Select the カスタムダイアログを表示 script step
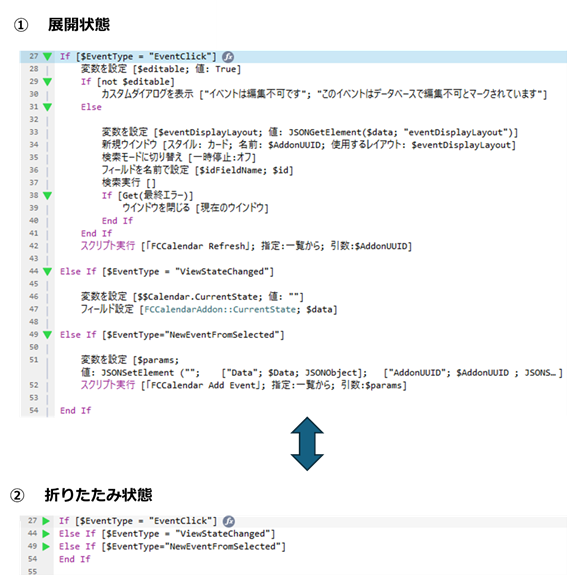This screenshot has width=567, height=575. coord(324,94)
